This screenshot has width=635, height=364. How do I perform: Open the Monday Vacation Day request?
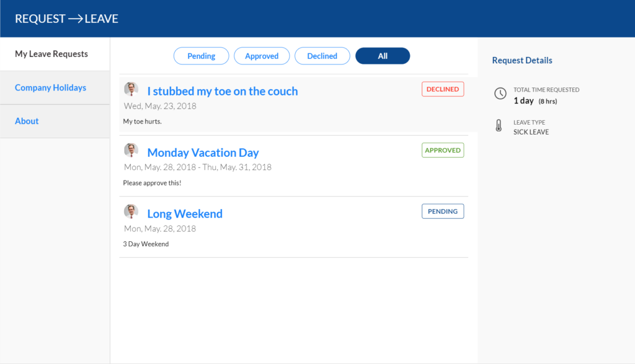click(203, 152)
